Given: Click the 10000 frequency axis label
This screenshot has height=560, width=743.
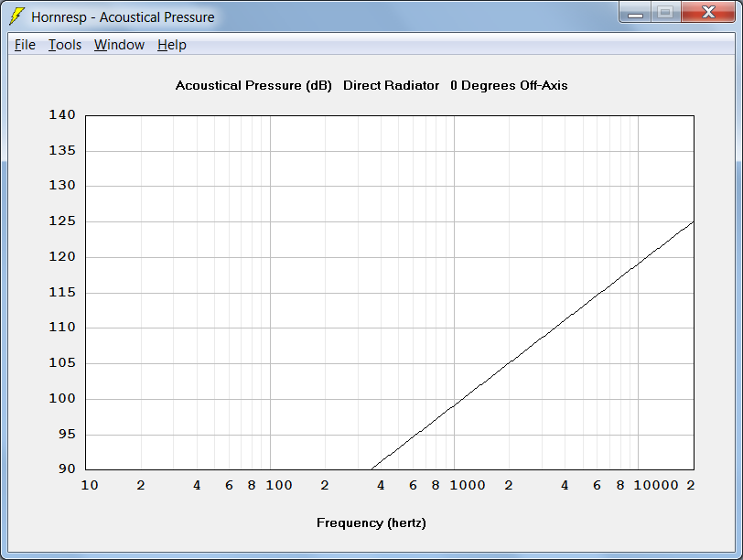Looking at the screenshot, I should pos(656,485).
